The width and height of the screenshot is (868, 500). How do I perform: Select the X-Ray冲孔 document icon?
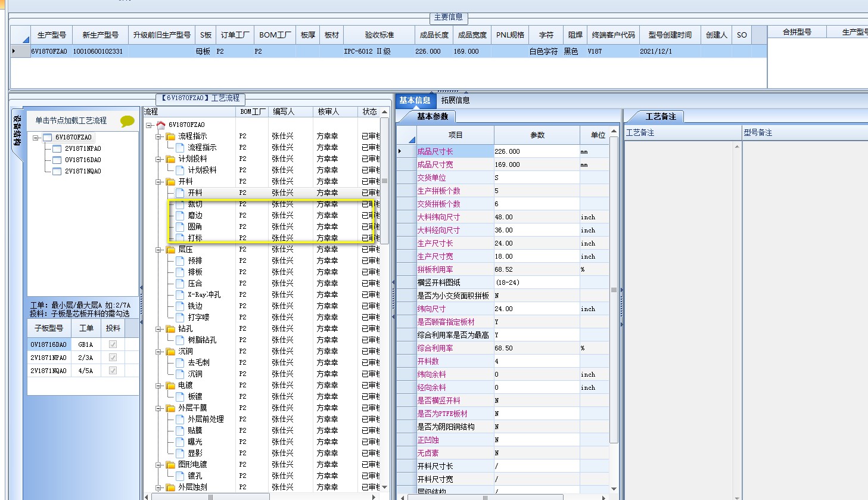(181, 295)
